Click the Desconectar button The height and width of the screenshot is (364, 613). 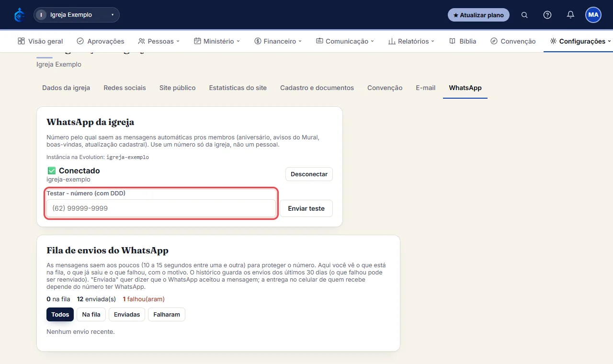click(309, 174)
